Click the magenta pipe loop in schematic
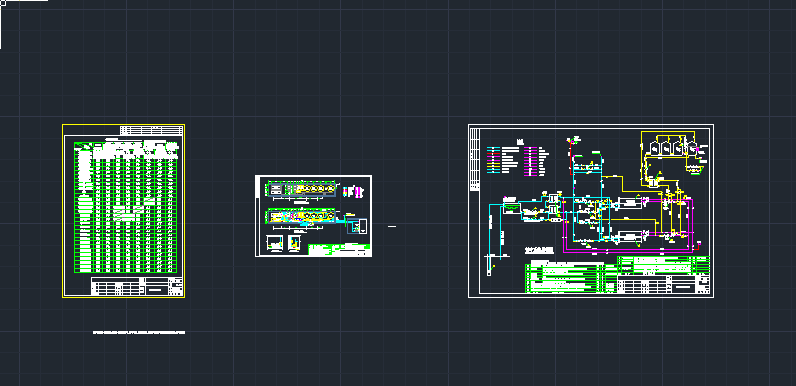Image resolution: width=796 pixels, height=386 pixels. click(627, 226)
